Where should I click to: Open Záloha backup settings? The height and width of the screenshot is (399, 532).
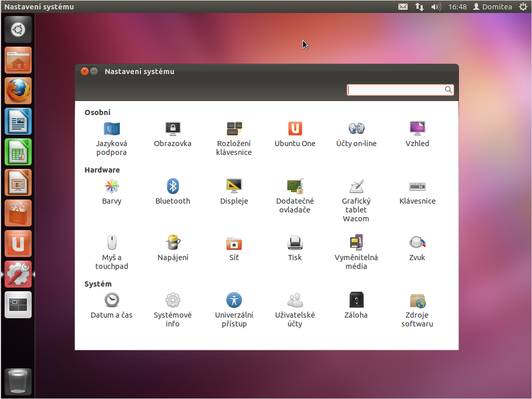(356, 300)
